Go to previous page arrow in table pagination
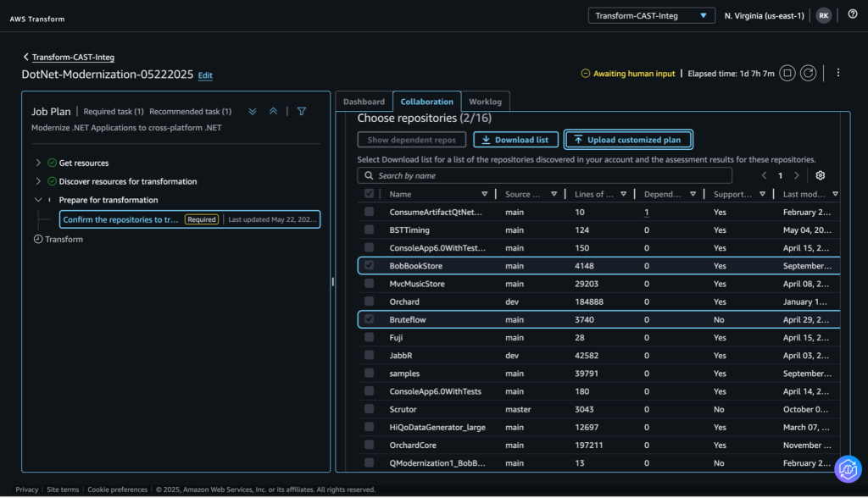This screenshot has width=868, height=498. [764, 175]
